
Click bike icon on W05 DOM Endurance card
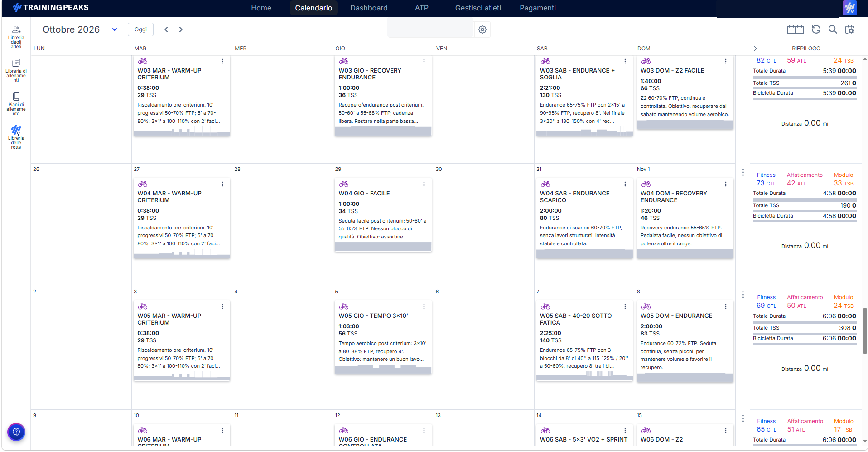[x=646, y=306]
